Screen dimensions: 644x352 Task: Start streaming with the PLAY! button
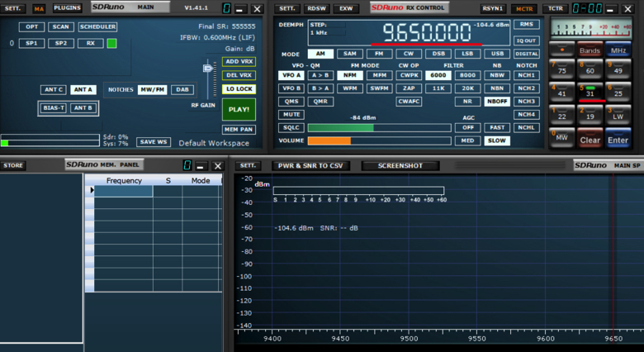[x=239, y=109]
